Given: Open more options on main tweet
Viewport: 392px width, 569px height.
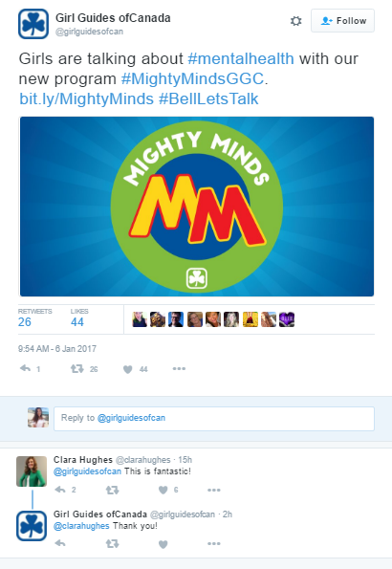Looking at the screenshot, I should (179, 369).
